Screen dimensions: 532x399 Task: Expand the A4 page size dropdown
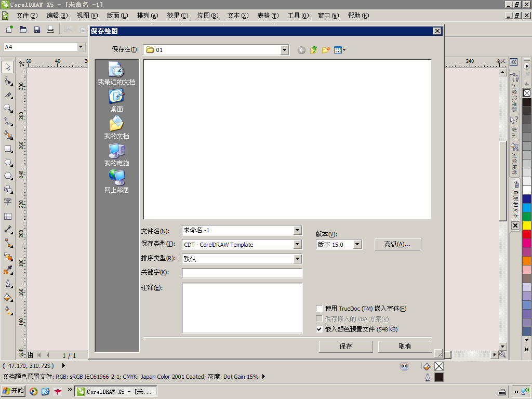pyautogui.click(x=81, y=47)
